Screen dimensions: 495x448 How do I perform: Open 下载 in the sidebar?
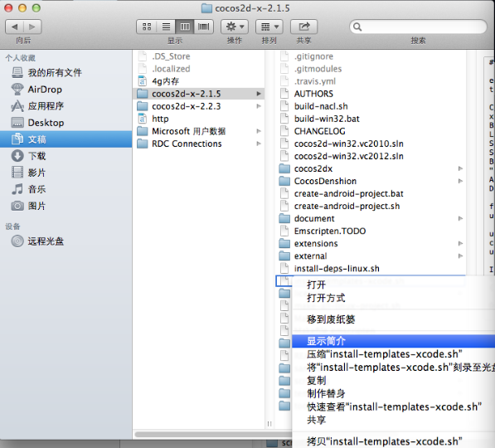(66, 156)
